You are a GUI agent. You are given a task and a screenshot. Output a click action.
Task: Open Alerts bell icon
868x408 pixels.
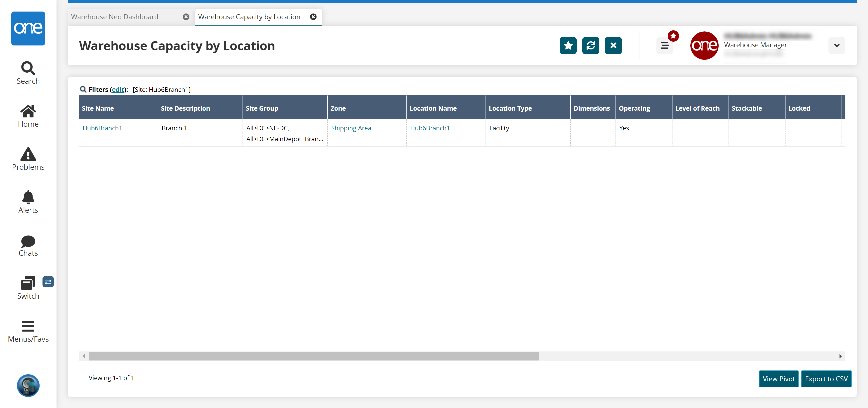28,197
